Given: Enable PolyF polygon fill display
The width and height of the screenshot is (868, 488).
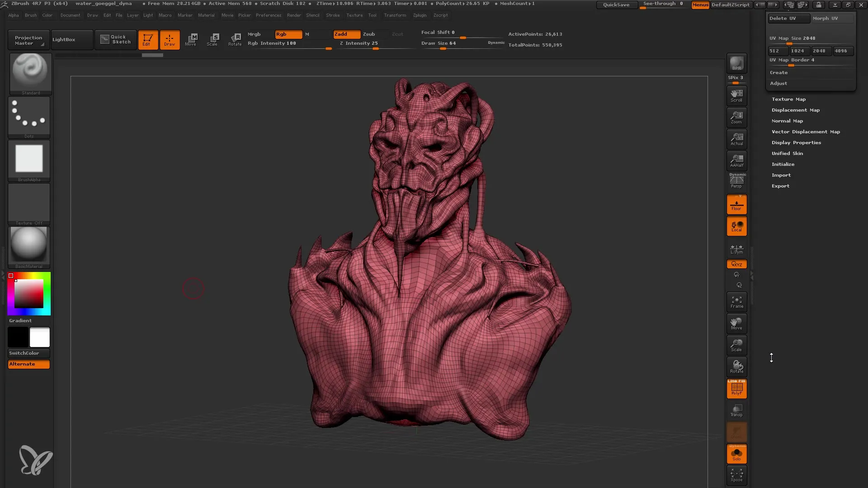Looking at the screenshot, I should [x=737, y=389].
